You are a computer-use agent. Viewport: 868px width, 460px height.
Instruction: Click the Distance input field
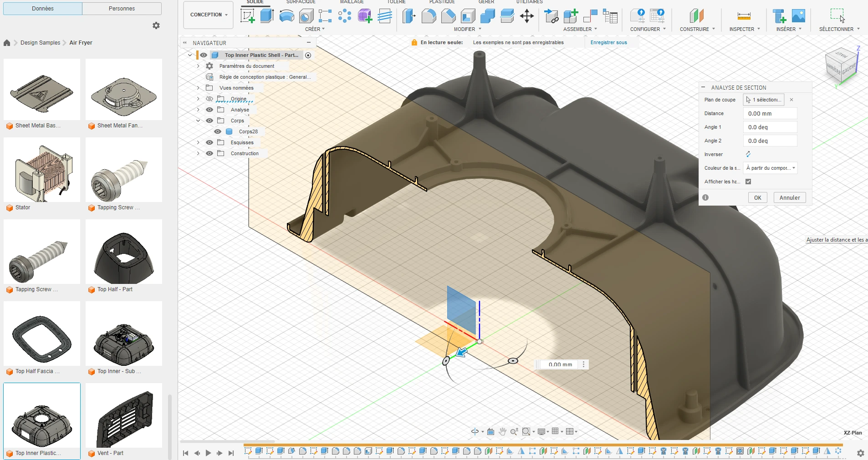[x=770, y=113]
